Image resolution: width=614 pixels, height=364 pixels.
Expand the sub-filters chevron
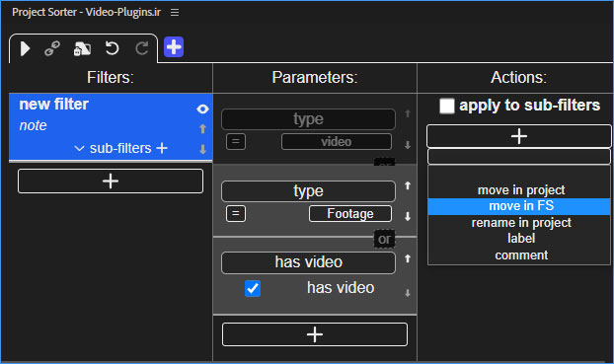[79, 149]
